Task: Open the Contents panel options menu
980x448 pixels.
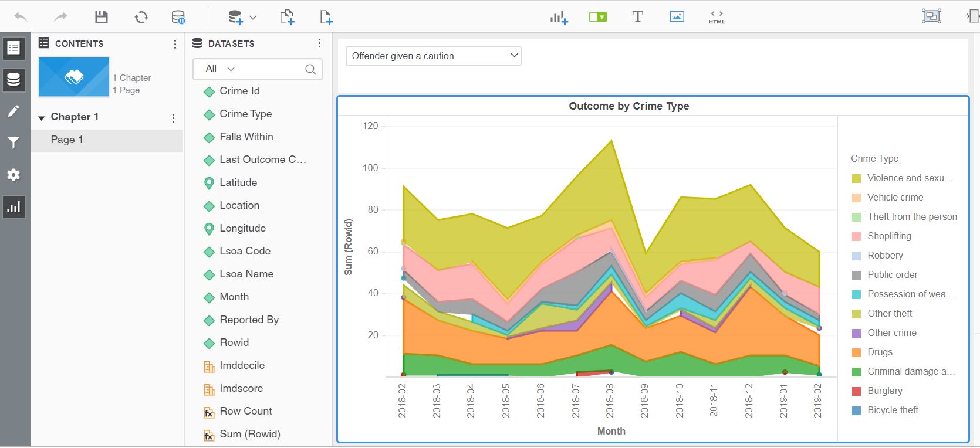Action: pos(175,44)
